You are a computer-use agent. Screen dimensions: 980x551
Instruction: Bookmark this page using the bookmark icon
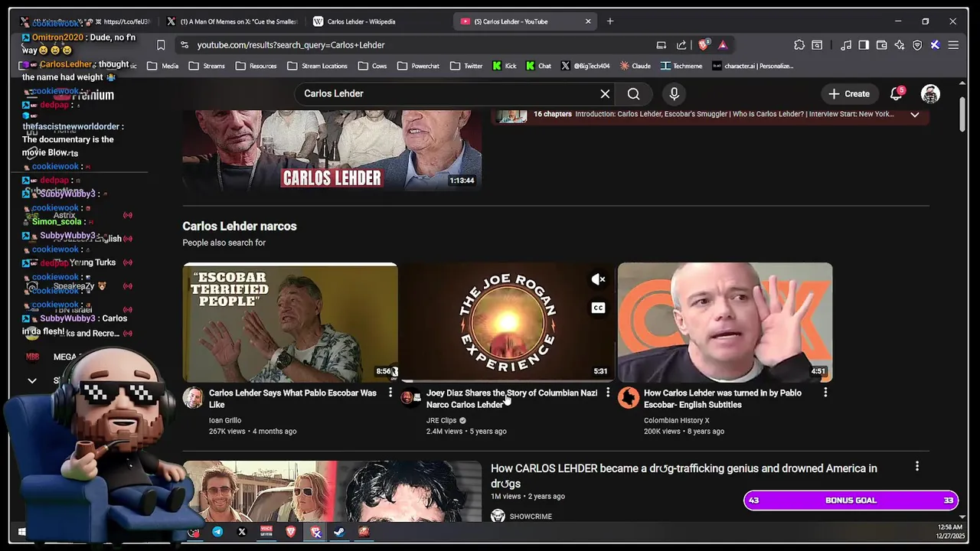161,45
